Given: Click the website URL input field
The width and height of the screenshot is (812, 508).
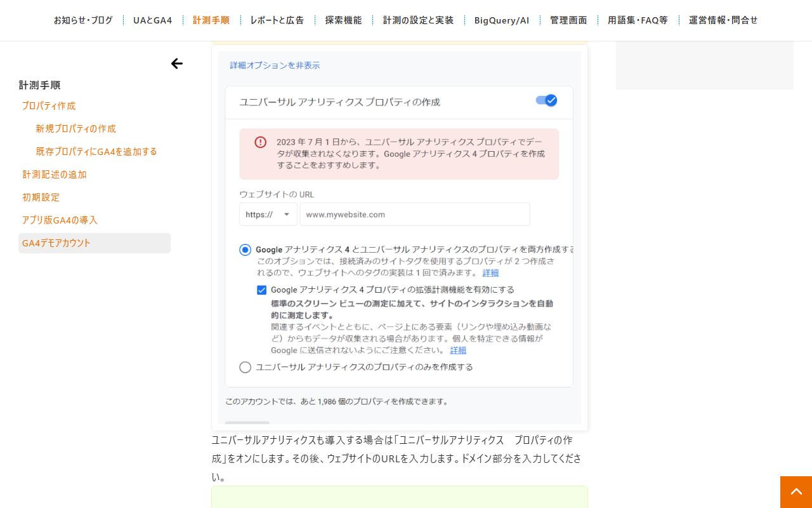Looking at the screenshot, I should tap(415, 215).
